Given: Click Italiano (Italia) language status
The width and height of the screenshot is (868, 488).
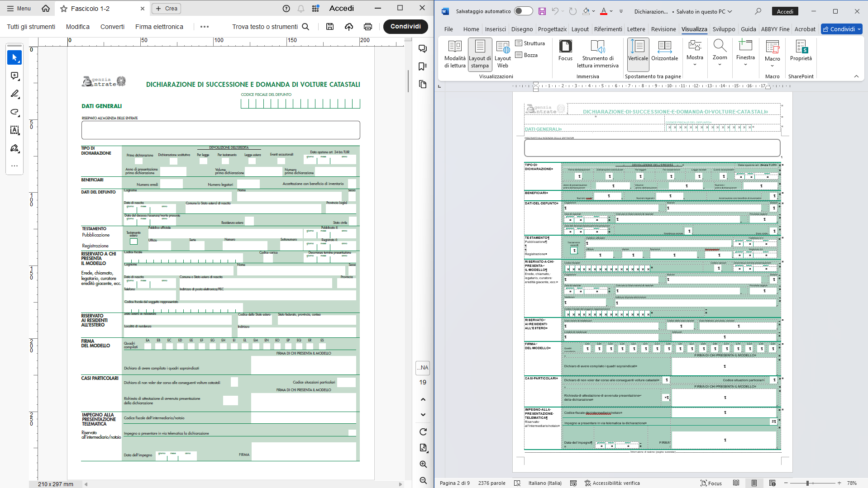Looking at the screenshot, I should click(x=545, y=483).
